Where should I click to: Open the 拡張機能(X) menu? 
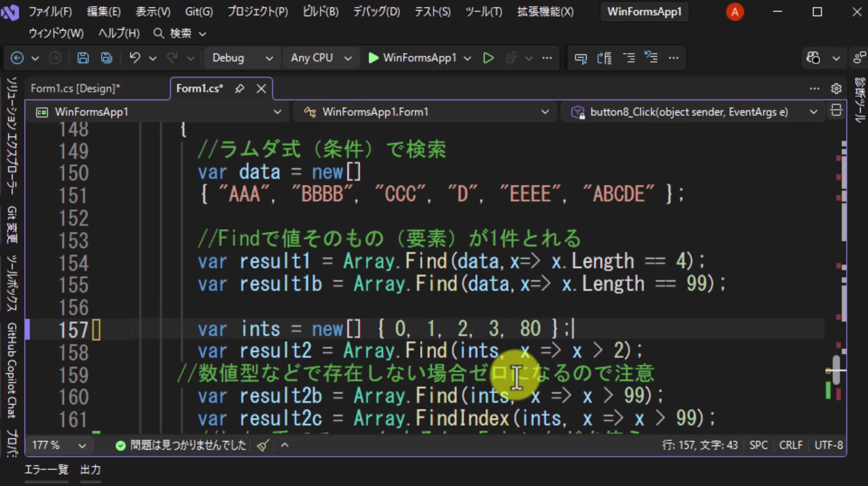coord(545,12)
